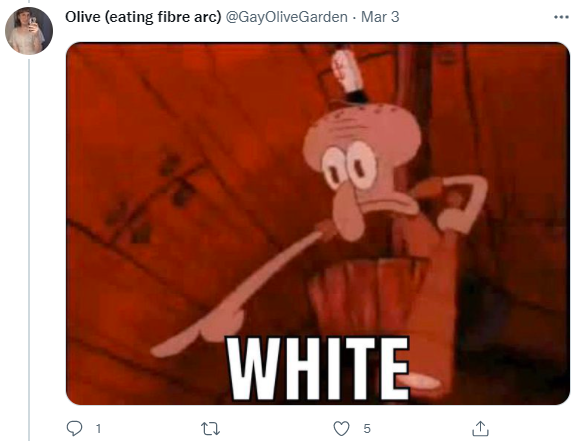This screenshot has height=441, width=587.
Task: Click the hat on Squidward's head
Action: [348, 75]
